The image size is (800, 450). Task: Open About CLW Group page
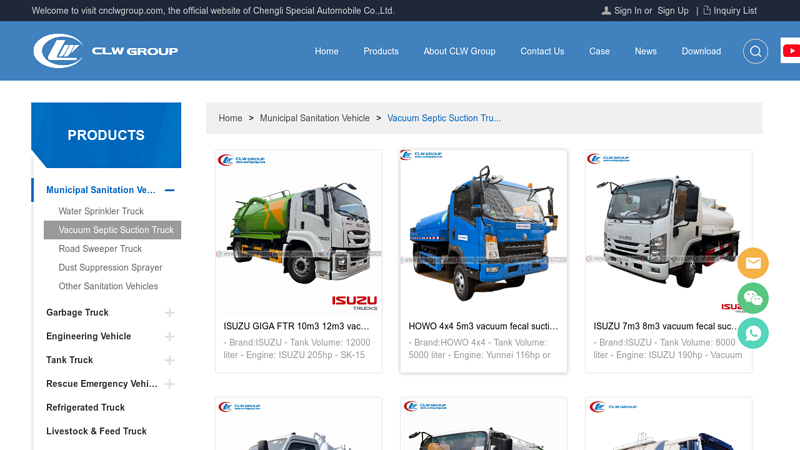[x=459, y=51]
